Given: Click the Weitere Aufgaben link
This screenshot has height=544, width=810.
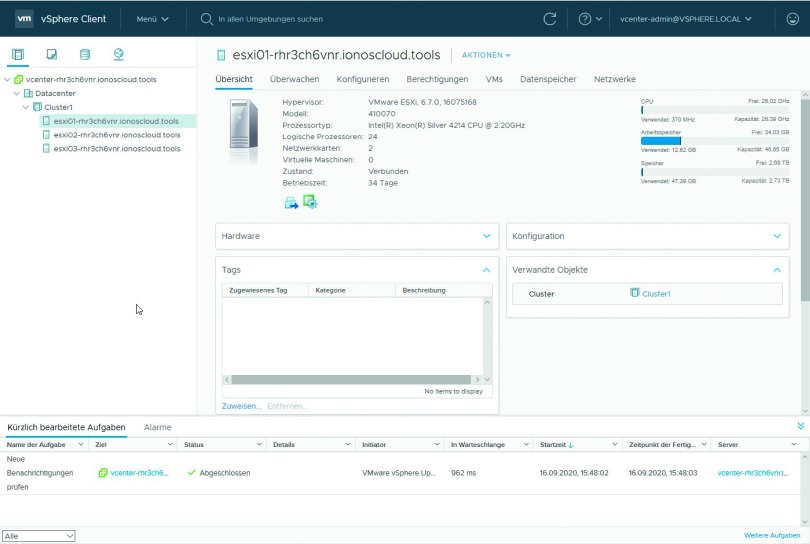Looking at the screenshot, I should point(772,535).
